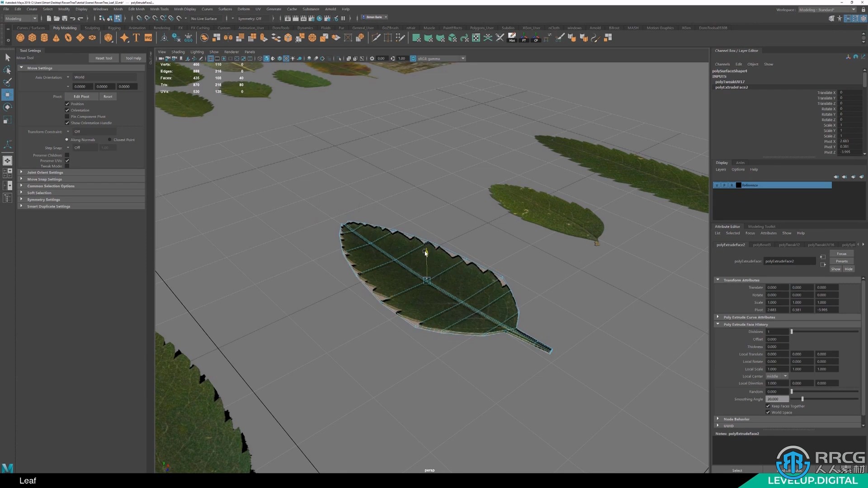Screen dimensions: 868x488
Task: Toggle Show Orientation Handle checkbox
Action: pos(67,123)
